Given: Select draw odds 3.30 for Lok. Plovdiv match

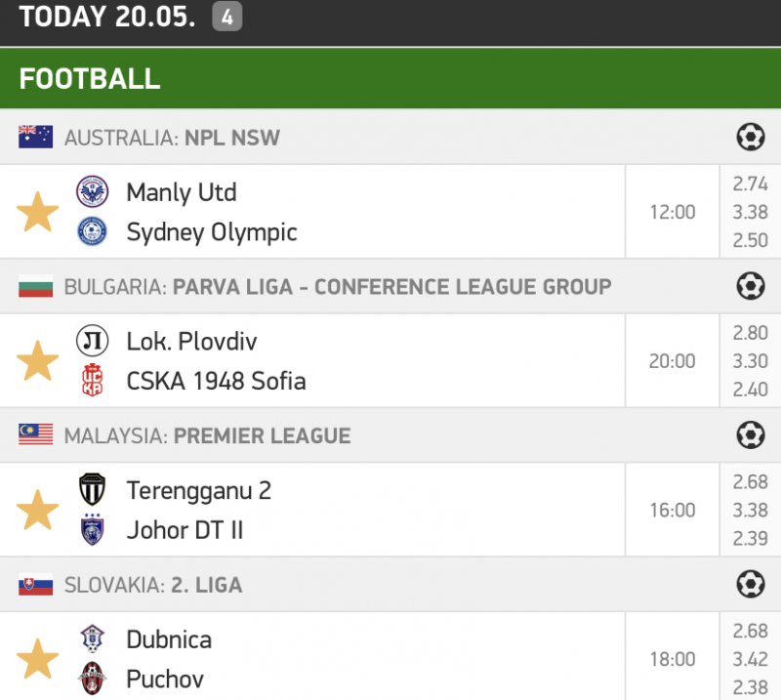Looking at the screenshot, I should coord(750,361).
